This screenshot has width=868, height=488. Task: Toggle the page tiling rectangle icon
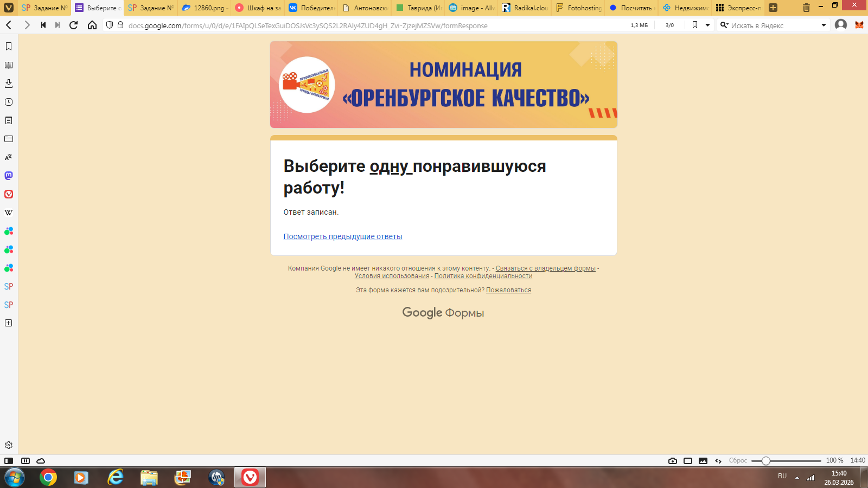pyautogui.click(x=688, y=461)
